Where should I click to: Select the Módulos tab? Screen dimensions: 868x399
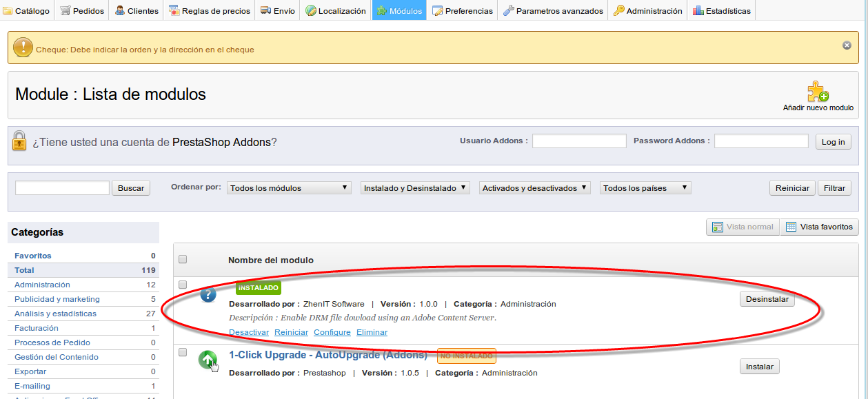pos(400,10)
